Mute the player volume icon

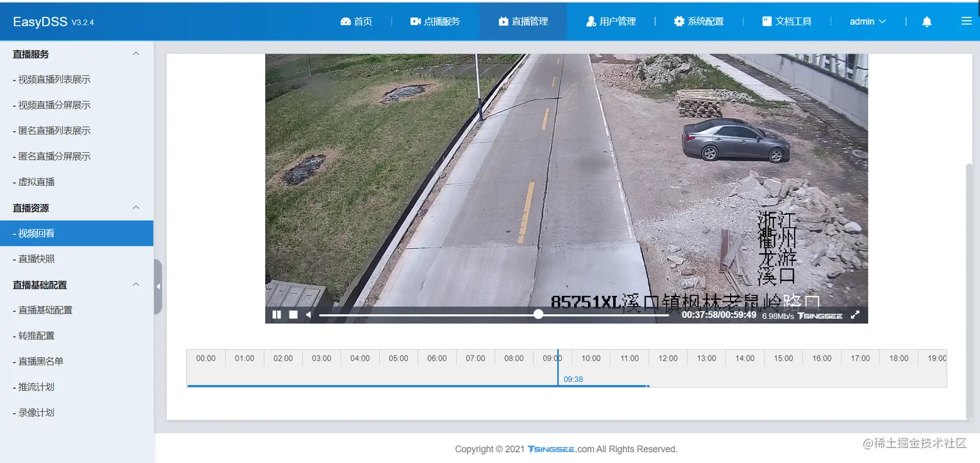coord(309,315)
